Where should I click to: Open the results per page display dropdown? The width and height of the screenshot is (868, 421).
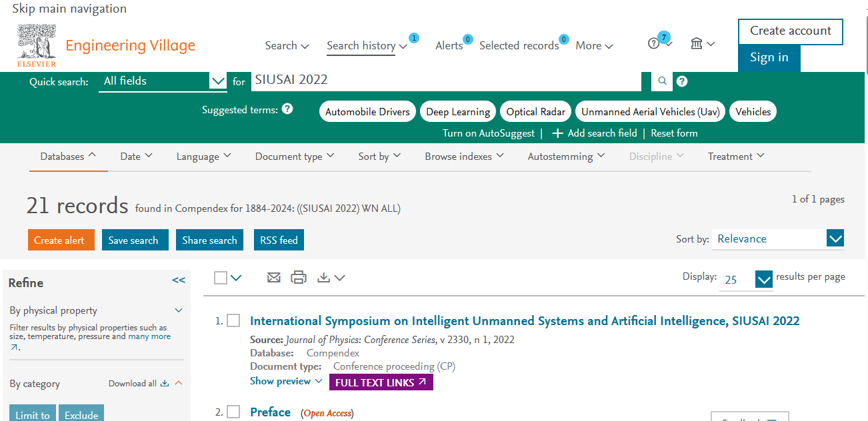tap(746, 279)
